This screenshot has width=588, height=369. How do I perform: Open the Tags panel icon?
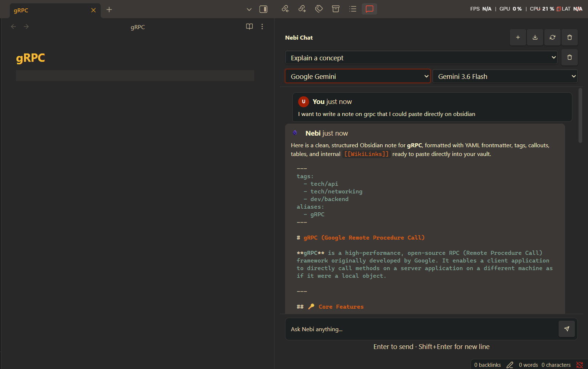[319, 9]
